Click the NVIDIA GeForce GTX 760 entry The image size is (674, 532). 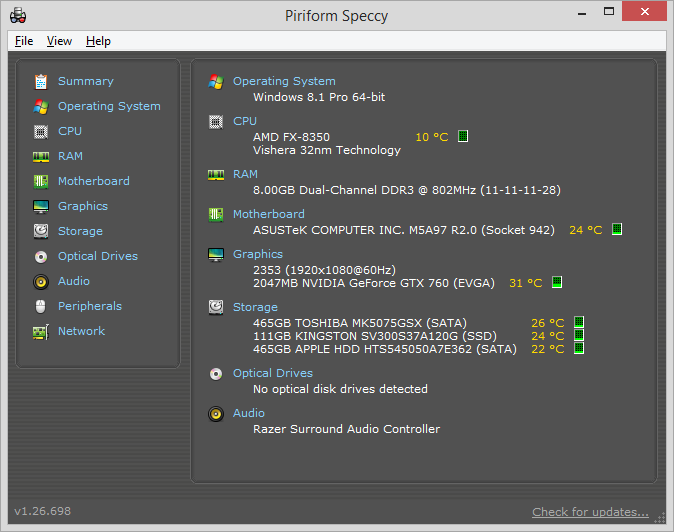coord(374,283)
